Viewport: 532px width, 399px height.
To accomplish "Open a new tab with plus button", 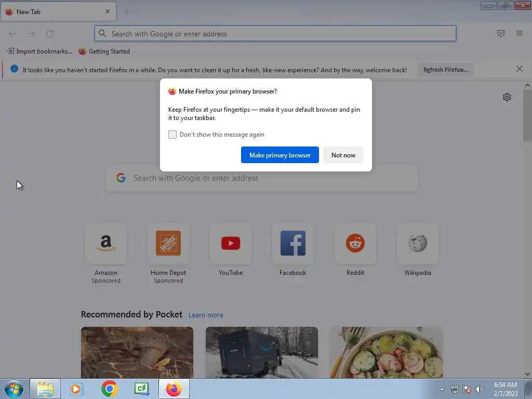I will click(x=127, y=12).
